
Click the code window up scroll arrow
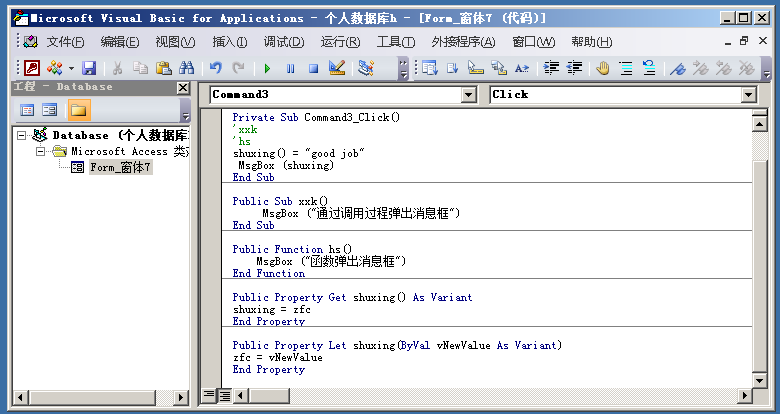point(760,123)
